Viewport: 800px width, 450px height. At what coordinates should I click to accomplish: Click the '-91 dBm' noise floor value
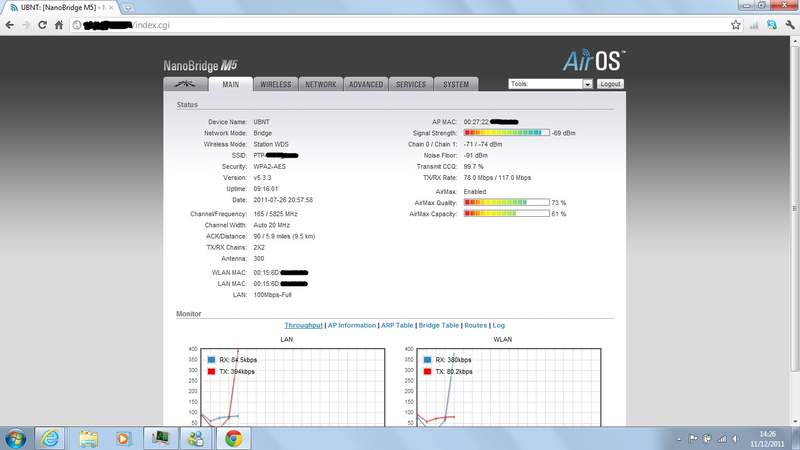tap(476, 155)
